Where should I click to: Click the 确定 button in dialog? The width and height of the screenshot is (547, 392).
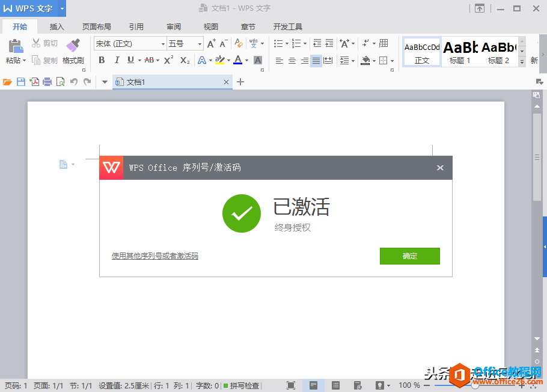409,256
